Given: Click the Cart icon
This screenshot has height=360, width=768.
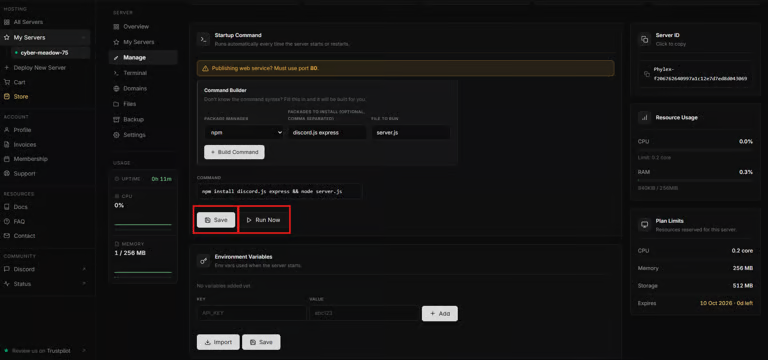Looking at the screenshot, I should tap(6, 82).
